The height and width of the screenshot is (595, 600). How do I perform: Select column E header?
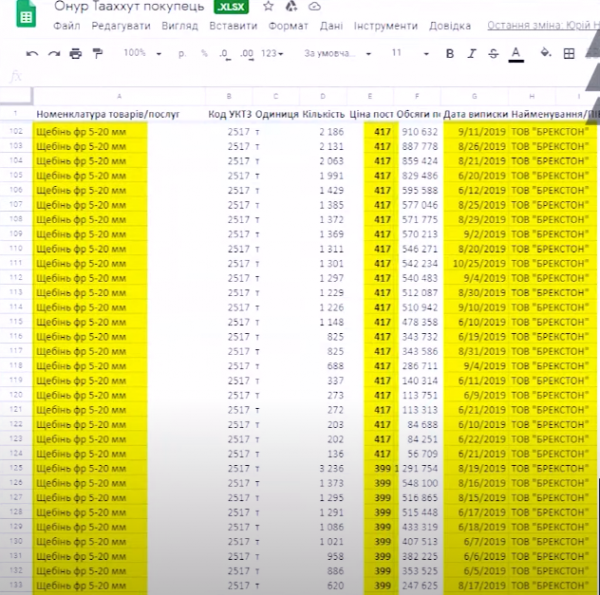[370, 96]
